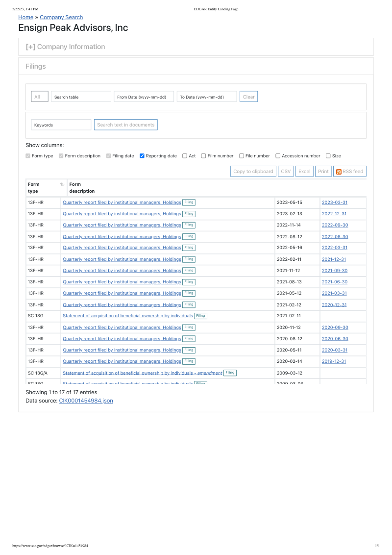
Task: Open reporting date 2020-12-31 link
Action: coord(334,305)
